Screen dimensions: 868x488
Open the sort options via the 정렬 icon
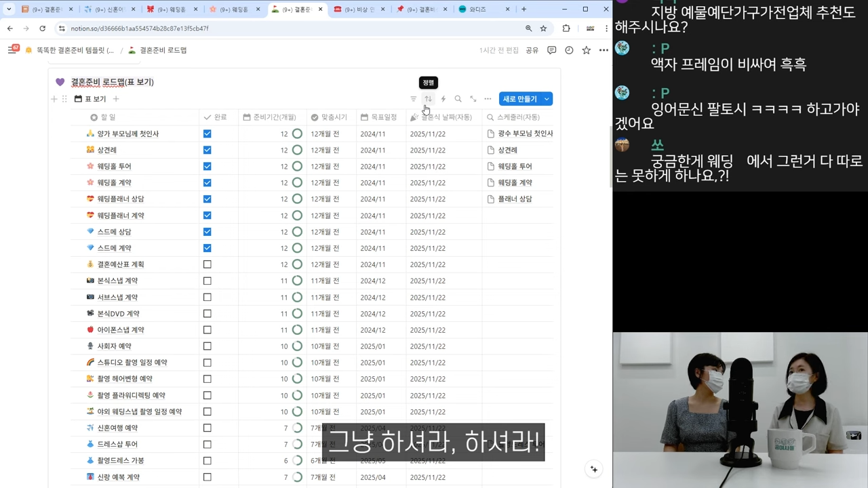428,99
